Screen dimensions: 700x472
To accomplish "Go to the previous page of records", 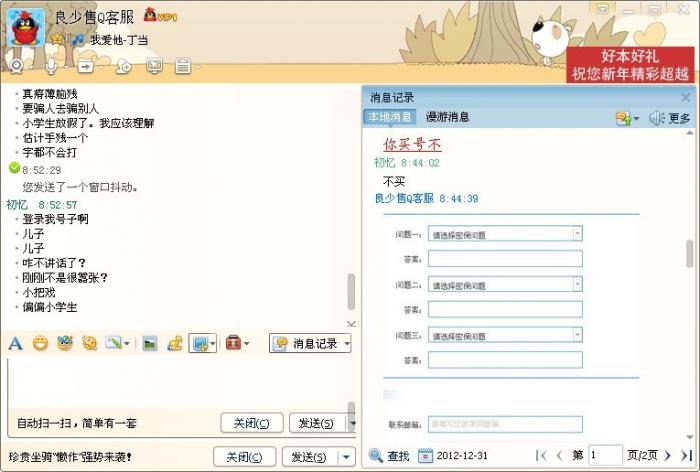I will [x=559, y=455].
